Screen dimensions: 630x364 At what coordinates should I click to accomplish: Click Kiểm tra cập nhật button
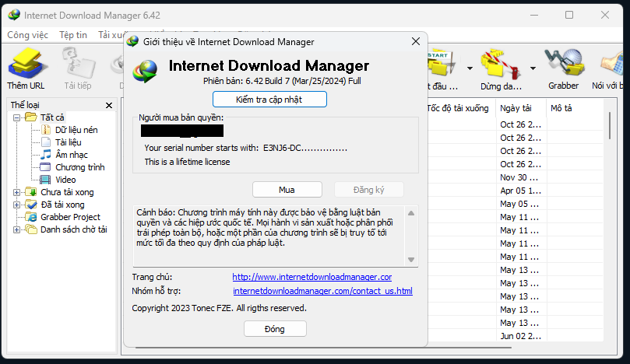click(269, 100)
